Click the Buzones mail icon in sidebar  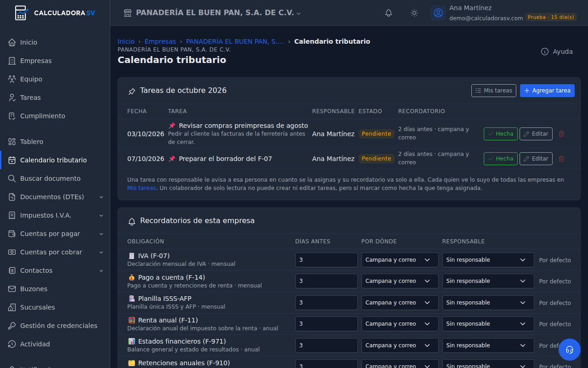pos(12,289)
